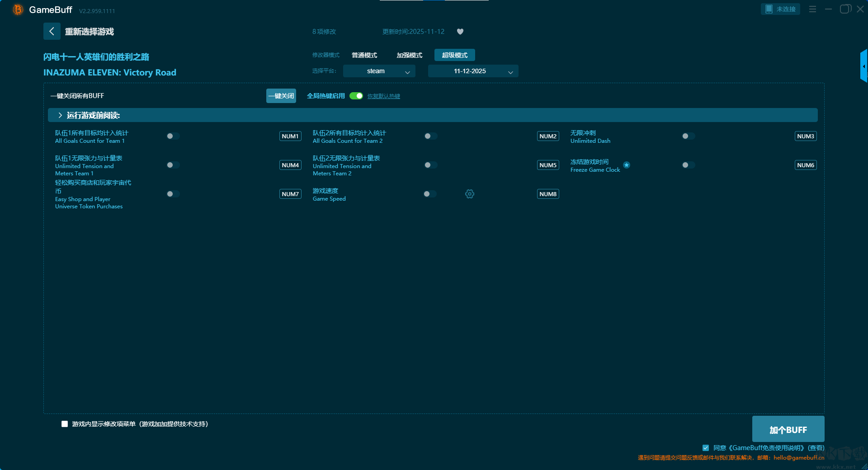The width and height of the screenshot is (868, 470).
Task: Click the NUM1 hotkey box
Action: (x=290, y=136)
